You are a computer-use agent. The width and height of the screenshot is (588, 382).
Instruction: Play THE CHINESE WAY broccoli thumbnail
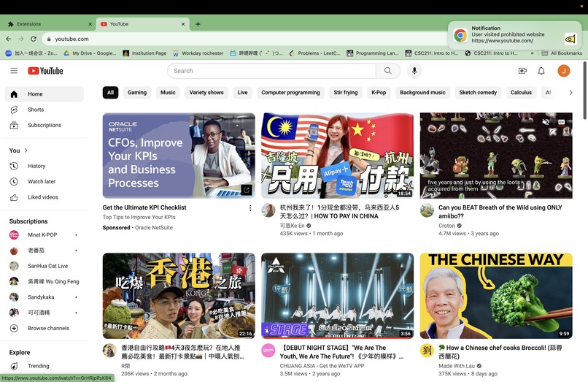[x=496, y=296]
